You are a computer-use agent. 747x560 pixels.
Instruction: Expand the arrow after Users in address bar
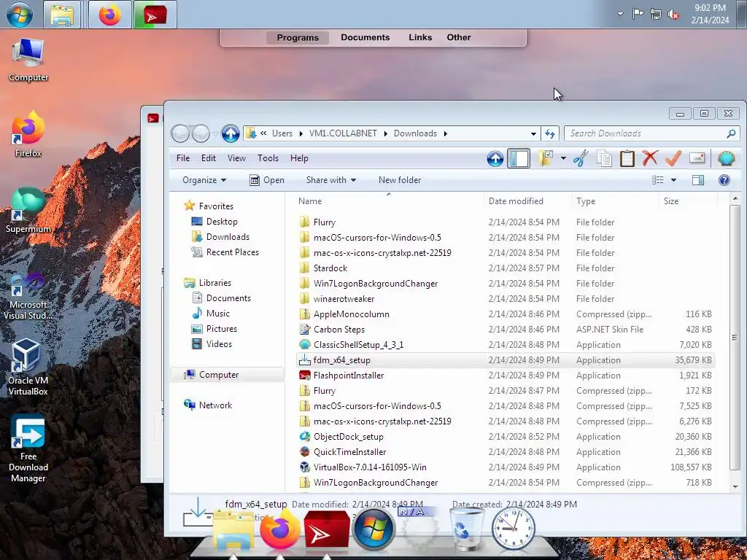point(301,134)
